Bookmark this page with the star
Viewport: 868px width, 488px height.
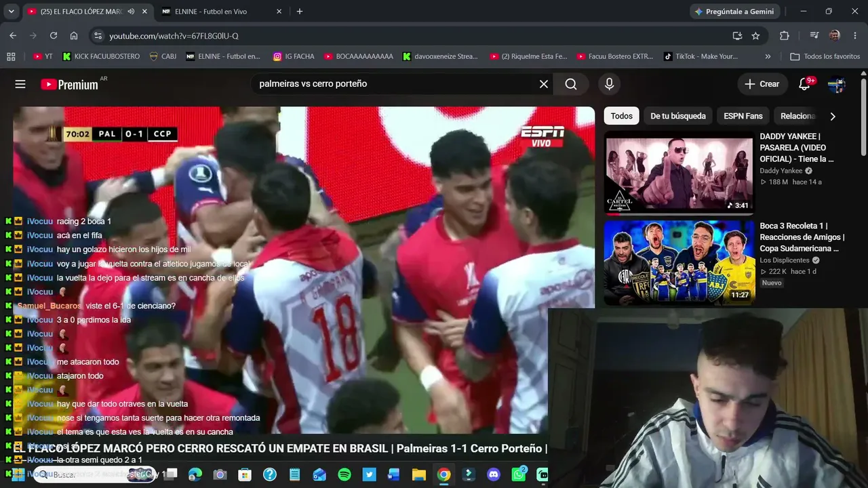click(x=755, y=35)
